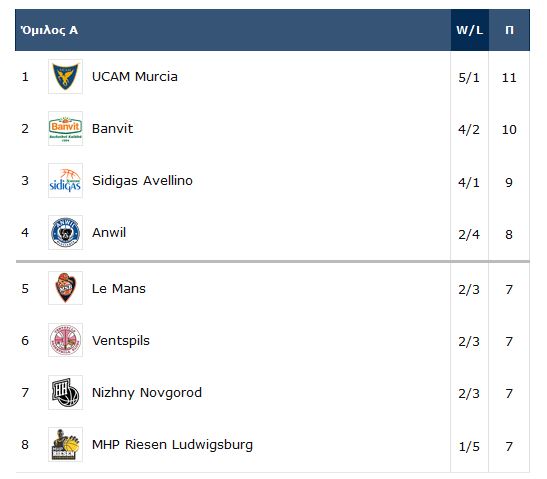The height and width of the screenshot is (479, 547).
Task: Select the Ventspils team emblem
Action: point(65,340)
